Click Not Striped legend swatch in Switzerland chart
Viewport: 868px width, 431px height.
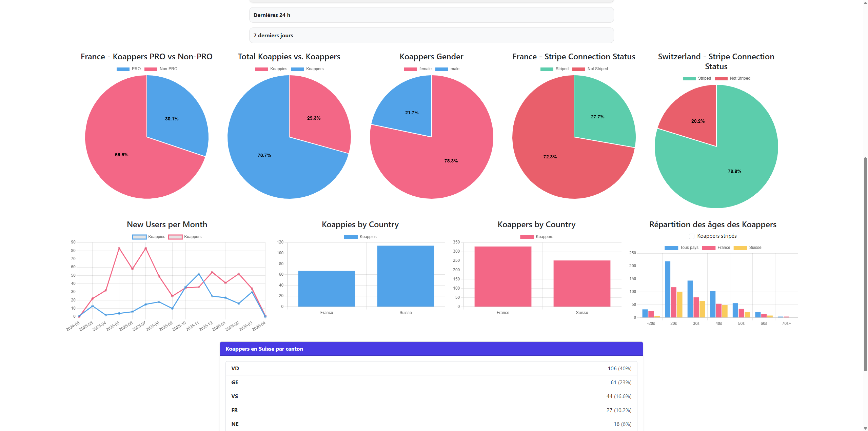(x=721, y=78)
